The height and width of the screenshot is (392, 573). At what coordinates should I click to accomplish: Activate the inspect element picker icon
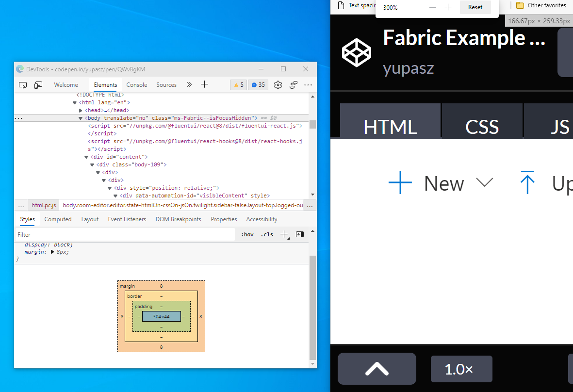click(23, 85)
